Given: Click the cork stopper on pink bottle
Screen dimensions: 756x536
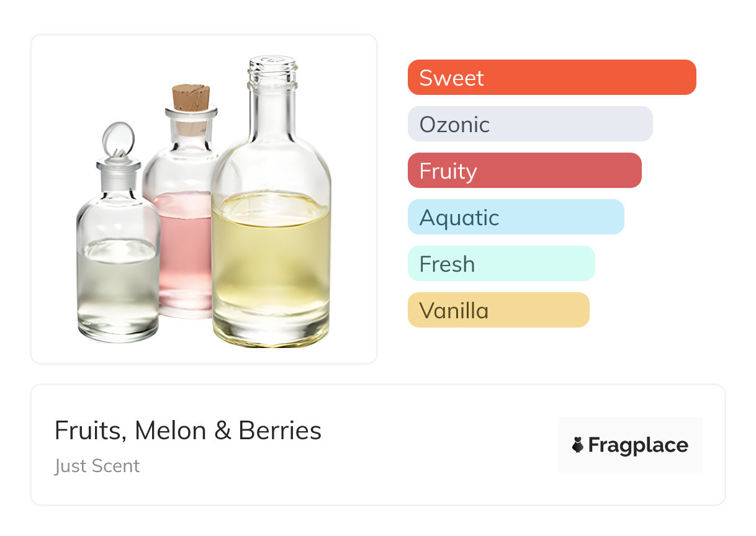Looking at the screenshot, I should (191, 99).
